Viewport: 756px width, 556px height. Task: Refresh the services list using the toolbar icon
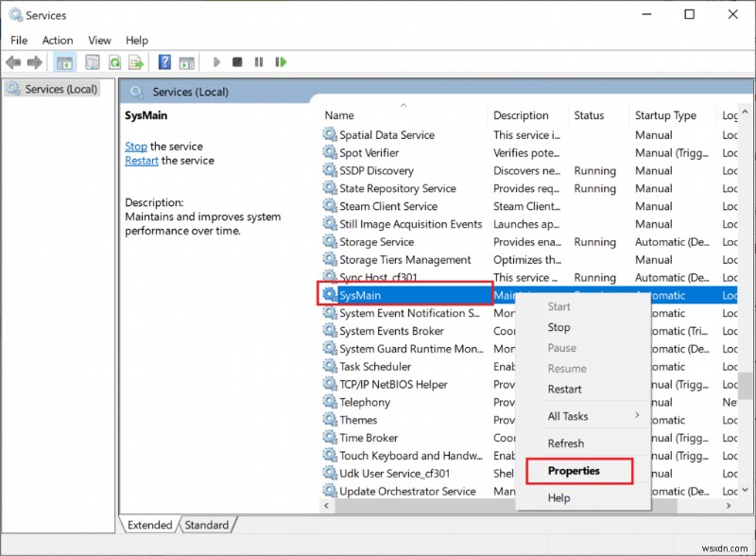click(x=115, y=62)
